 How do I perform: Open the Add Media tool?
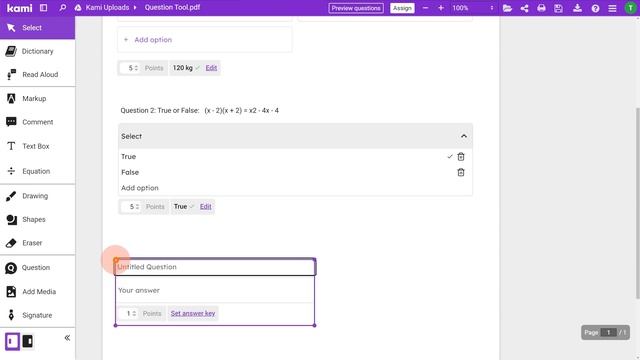[38, 291]
